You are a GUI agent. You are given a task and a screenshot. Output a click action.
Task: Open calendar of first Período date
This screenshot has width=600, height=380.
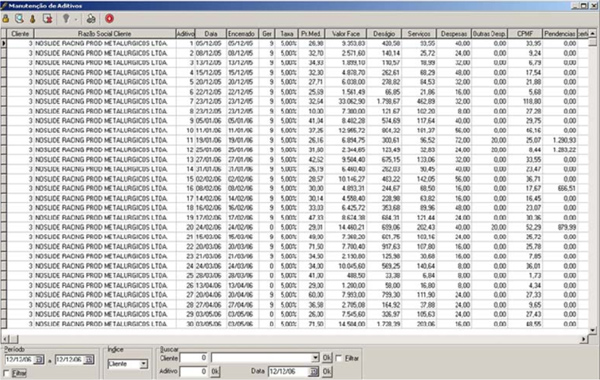[x=39, y=360]
